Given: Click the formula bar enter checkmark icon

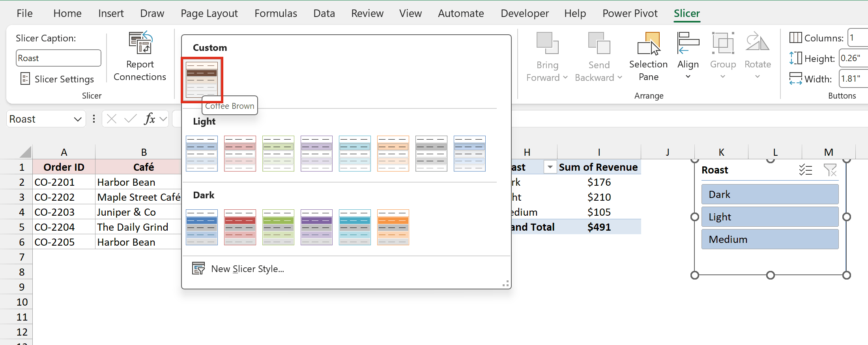Looking at the screenshot, I should (x=130, y=119).
